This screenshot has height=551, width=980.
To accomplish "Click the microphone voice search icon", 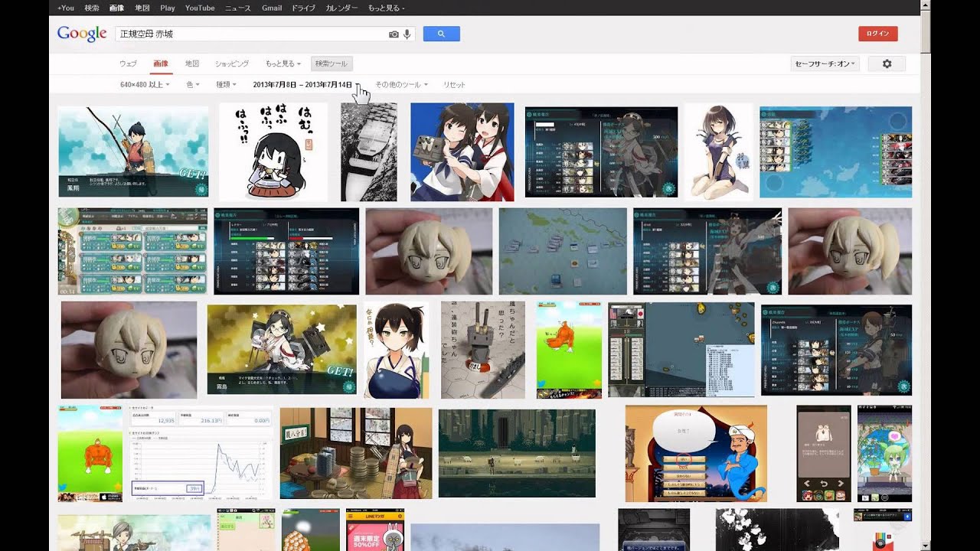I will point(407,34).
